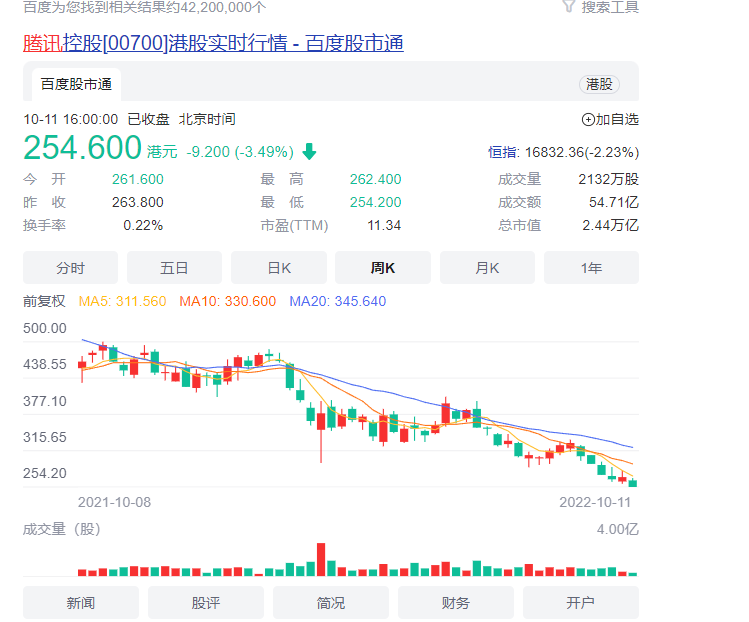The width and height of the screenshot is (749, 622).
Task: Open the 腾讯控股[00700] 百度股市通 result link
Action: coord(213,43)
